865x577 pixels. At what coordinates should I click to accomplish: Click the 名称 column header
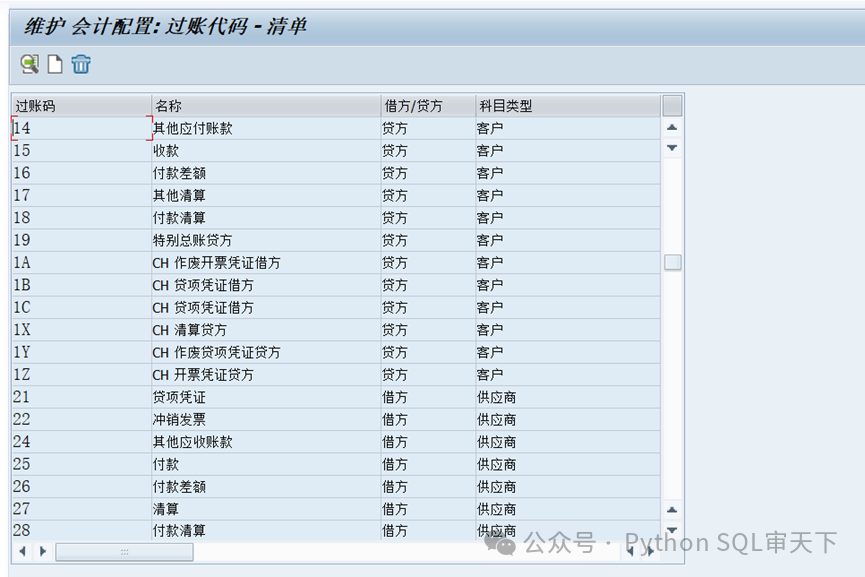click(x=264, y=105)
